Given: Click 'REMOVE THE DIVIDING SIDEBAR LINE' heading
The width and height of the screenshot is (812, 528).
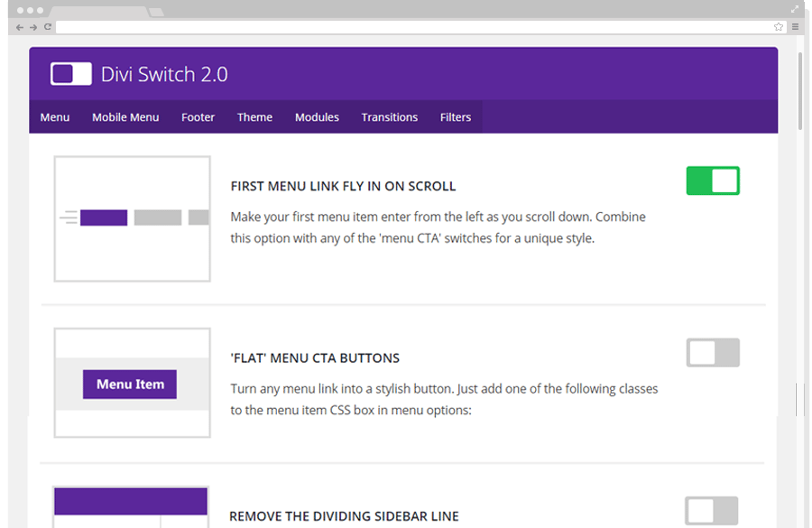Looking at the screenshot, I should pos(344,516).
